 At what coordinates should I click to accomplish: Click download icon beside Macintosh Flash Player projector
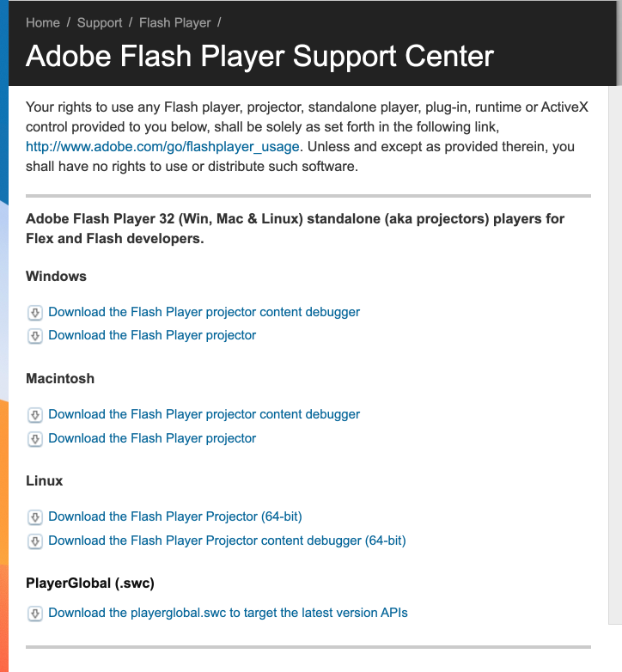tap(35, 439)
